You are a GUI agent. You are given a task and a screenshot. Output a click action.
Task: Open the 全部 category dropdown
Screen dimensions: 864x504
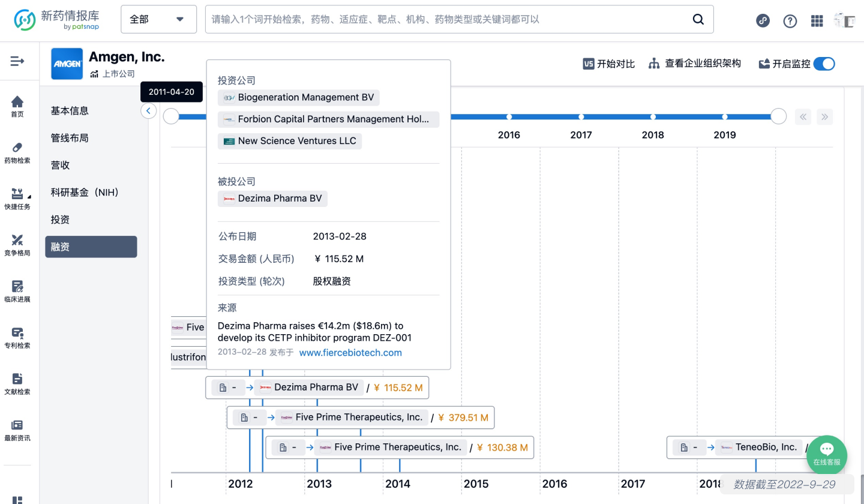[159, 19]
